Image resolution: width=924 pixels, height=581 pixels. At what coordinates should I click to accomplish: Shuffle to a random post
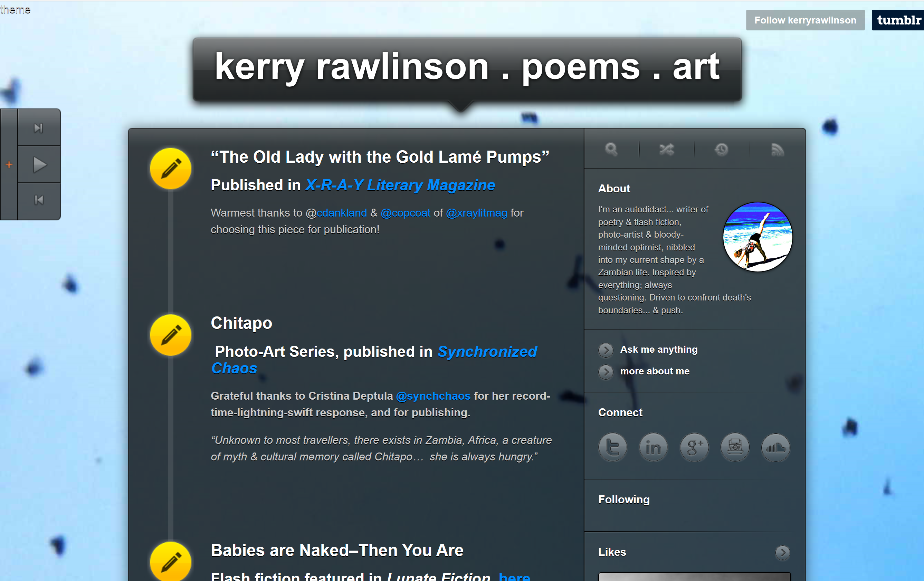point(667,149)
